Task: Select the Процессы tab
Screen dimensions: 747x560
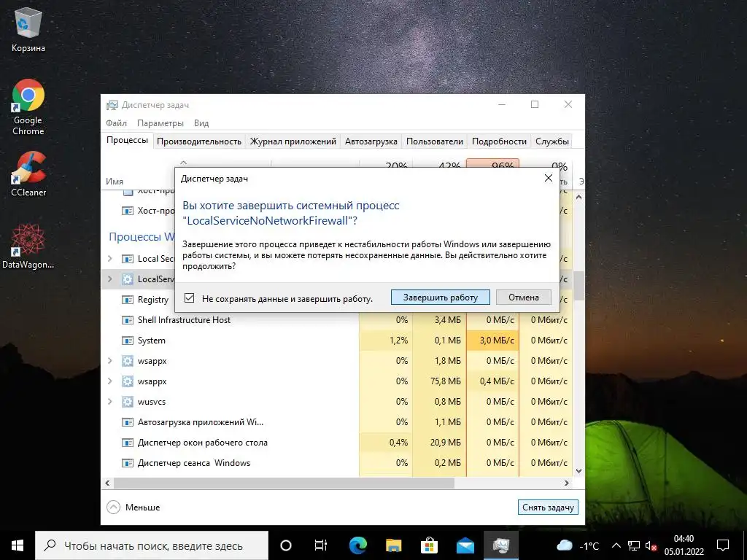Action: (127, 141)
